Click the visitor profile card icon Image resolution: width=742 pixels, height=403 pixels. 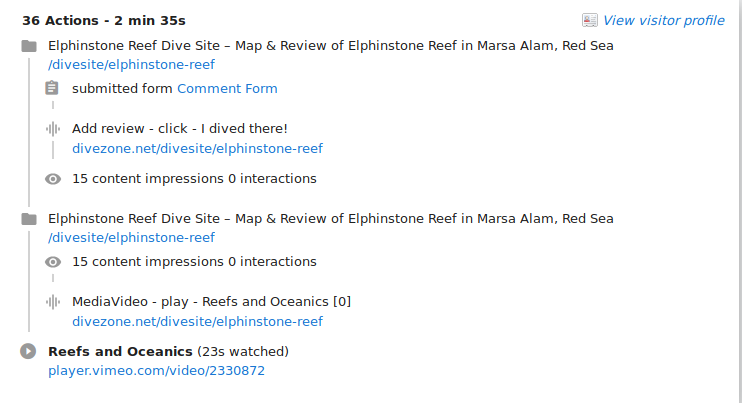tap(590, 20)
